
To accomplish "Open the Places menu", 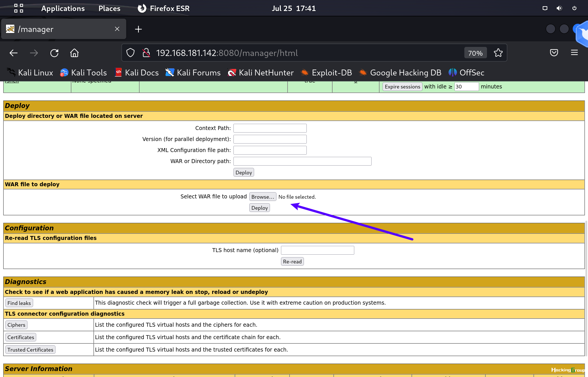I will click(109, 8).
